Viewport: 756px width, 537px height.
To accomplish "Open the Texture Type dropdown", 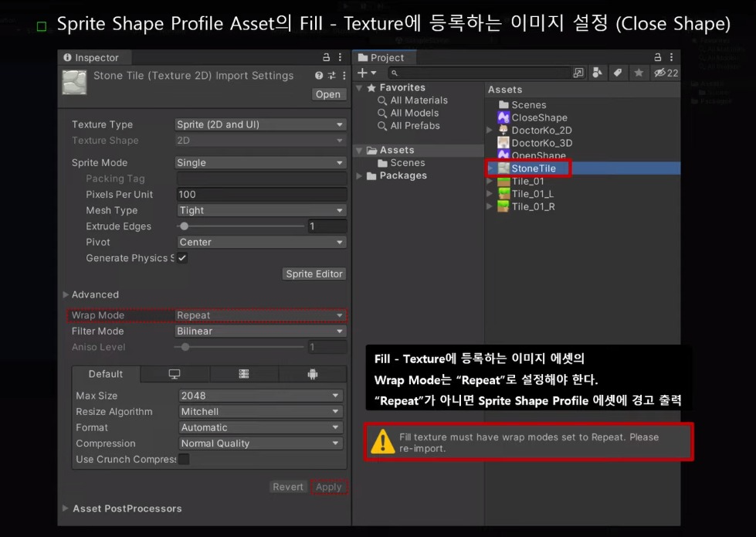I will click(x=260, y=124).
